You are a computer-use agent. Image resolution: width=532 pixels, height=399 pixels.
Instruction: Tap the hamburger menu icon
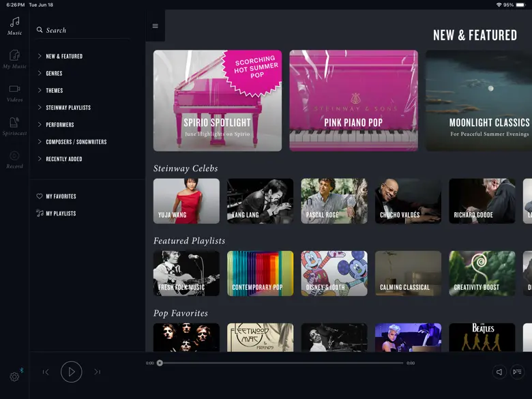tap(155, 26)
